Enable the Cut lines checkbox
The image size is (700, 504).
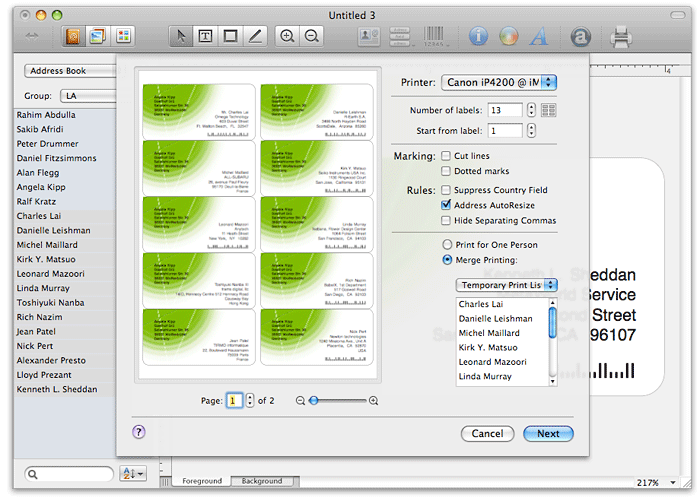[446, 156]
